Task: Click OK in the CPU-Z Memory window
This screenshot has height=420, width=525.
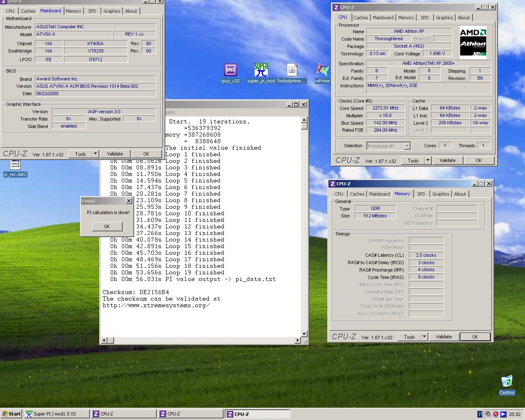Action: pyautogui.click(x=475, y=337)
